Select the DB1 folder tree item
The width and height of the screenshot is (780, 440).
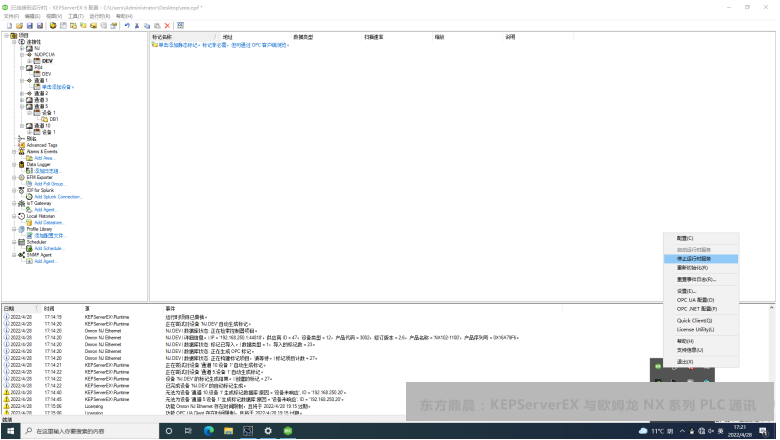click(54, 119)
